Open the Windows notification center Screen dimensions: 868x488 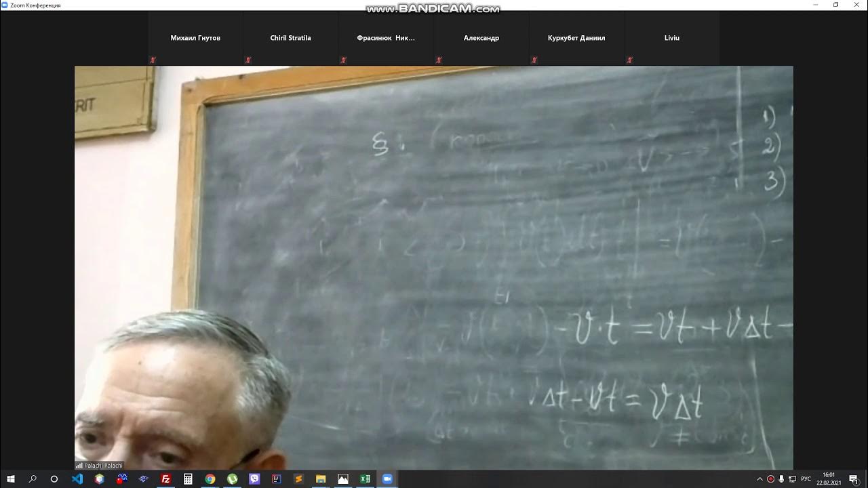point(856,479)
